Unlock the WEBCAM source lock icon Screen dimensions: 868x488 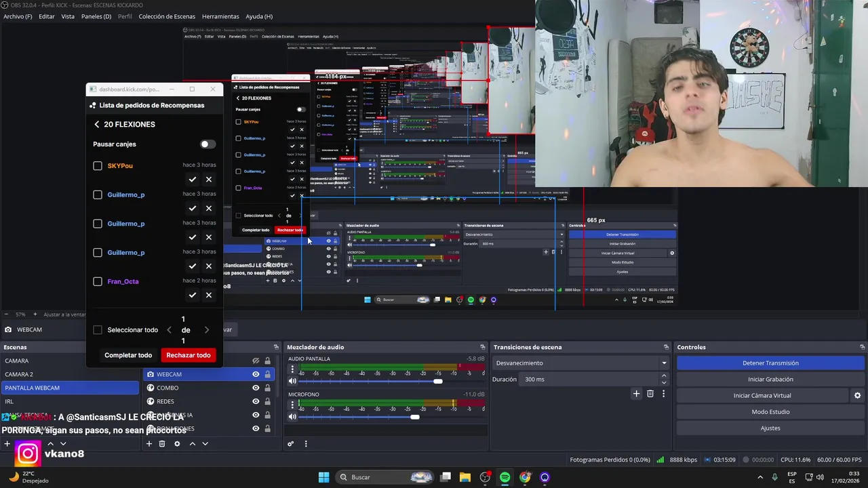(x=268, y=374)
